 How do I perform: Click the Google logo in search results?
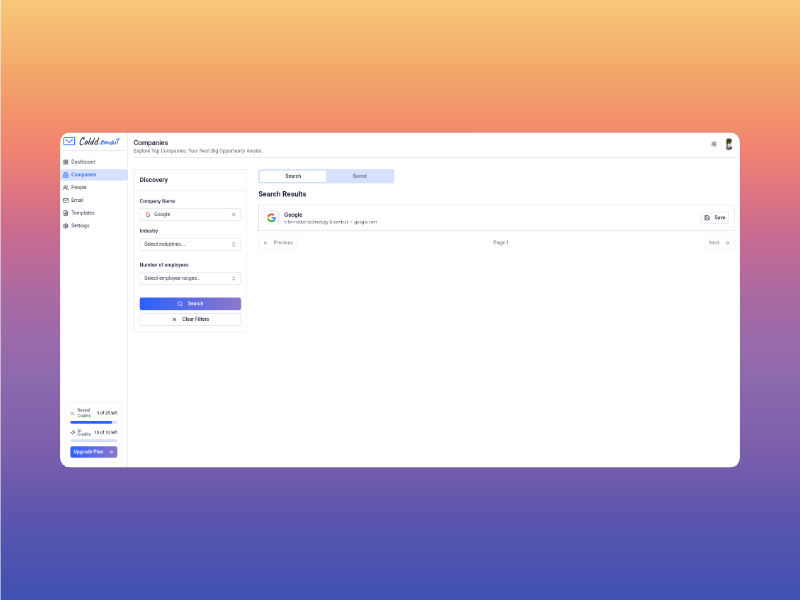coord(272,217)
